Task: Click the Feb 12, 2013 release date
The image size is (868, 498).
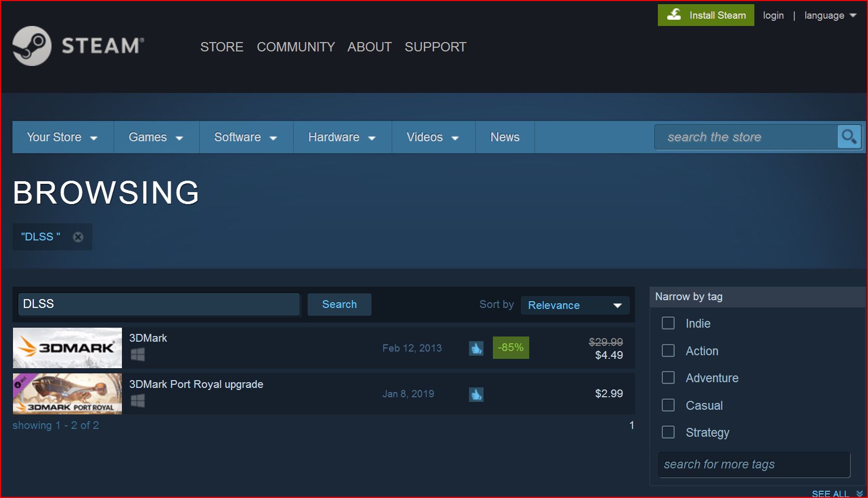Action: click(412, 348)
